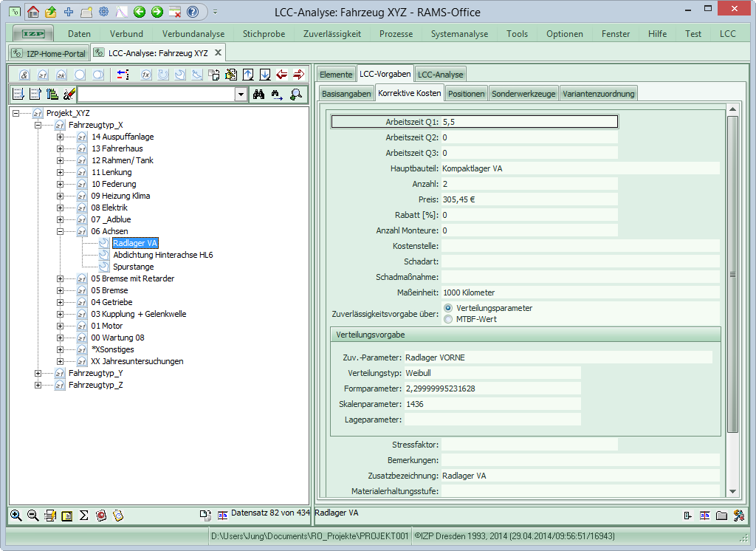Open the gear settings icon in quick toolbar

(103, 12)
